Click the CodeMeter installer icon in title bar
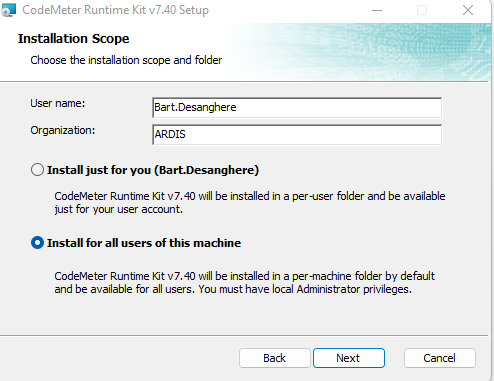 pyautogui.click(x=8, y=10)
